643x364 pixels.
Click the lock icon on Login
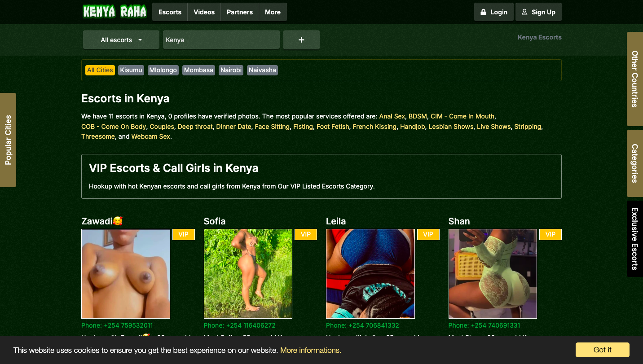tap(483, 12)
